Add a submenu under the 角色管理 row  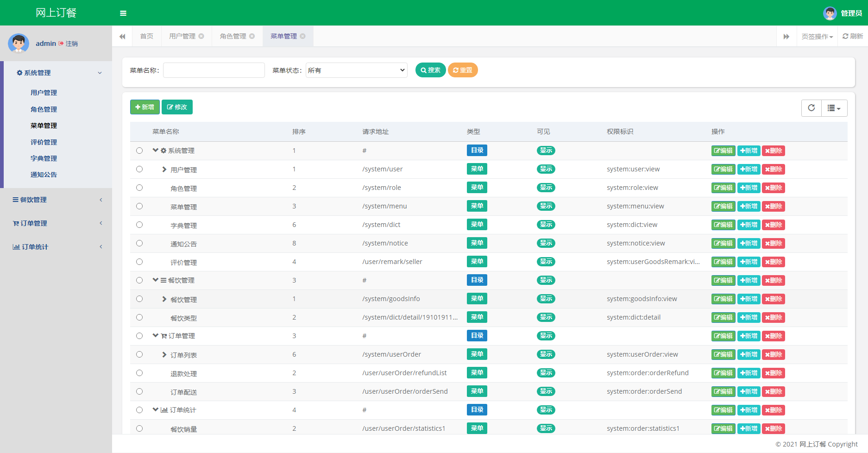(748, 188)
